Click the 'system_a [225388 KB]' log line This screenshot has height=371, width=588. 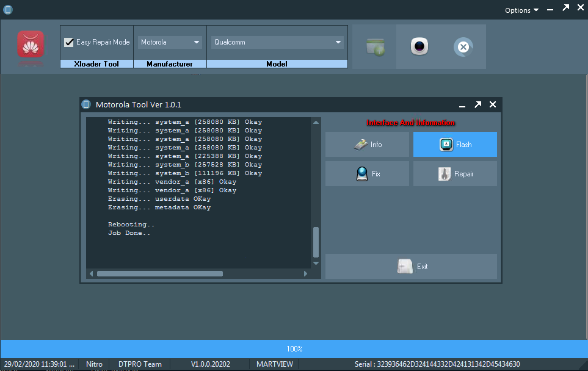click(x=185, y=156)
